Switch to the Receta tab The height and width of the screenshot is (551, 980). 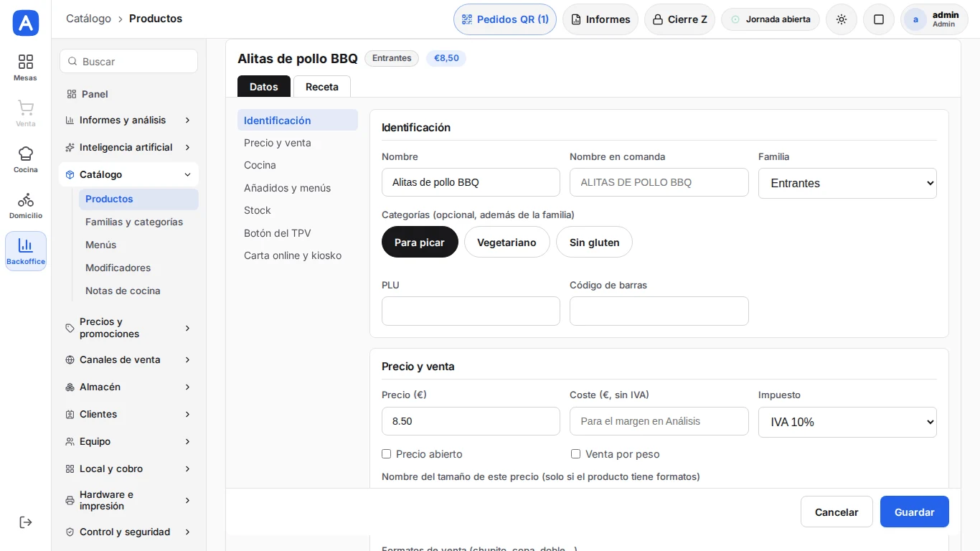pos(322,87)
